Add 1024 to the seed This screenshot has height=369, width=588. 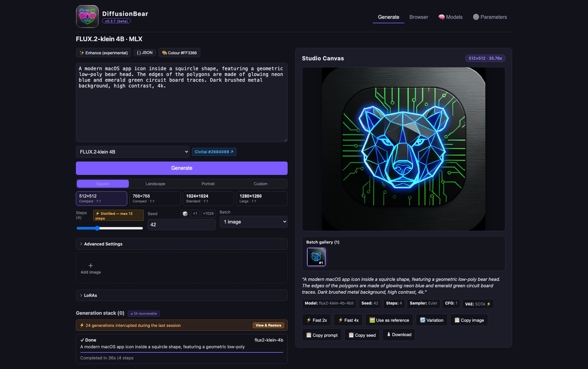point(208,214)
